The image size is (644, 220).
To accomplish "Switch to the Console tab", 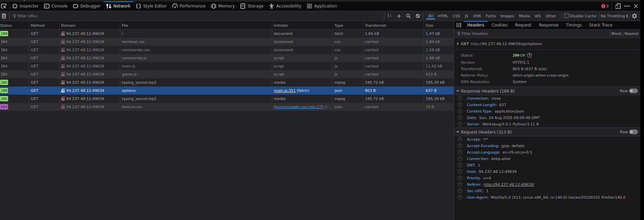I will coord(56,6).
